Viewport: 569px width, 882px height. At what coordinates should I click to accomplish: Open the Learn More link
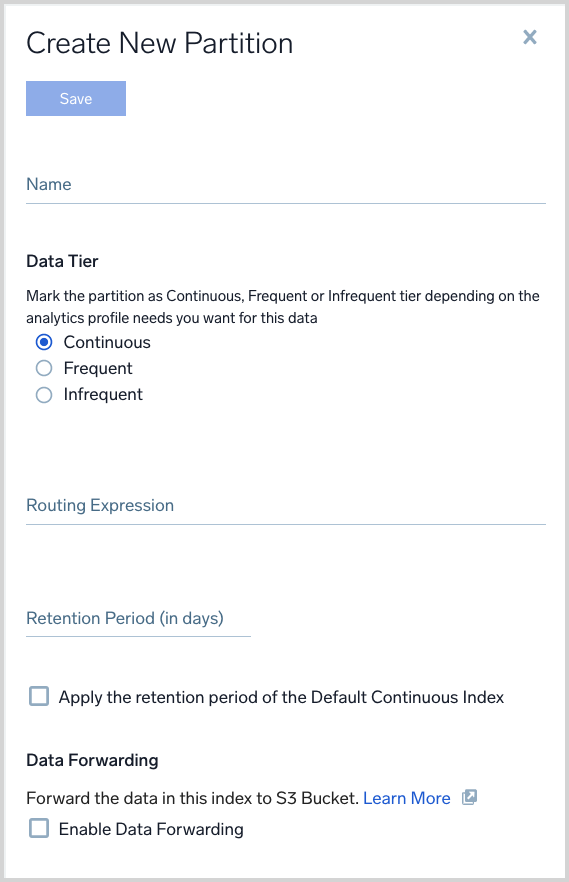(407, 798)
